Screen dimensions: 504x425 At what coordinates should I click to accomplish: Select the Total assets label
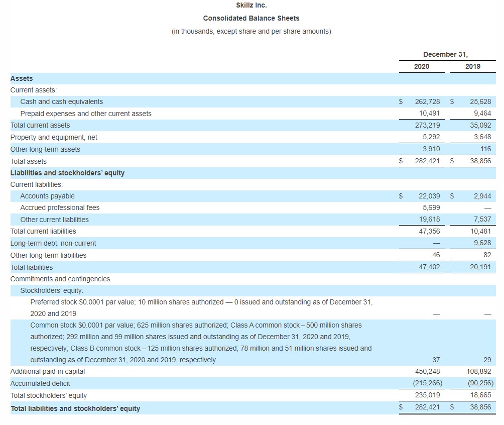[x=28, y=161]
